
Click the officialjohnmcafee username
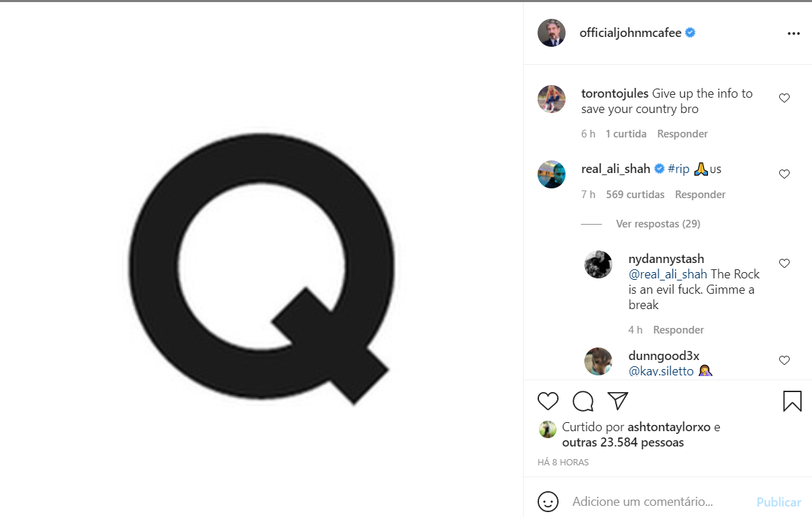coord(630,33)
